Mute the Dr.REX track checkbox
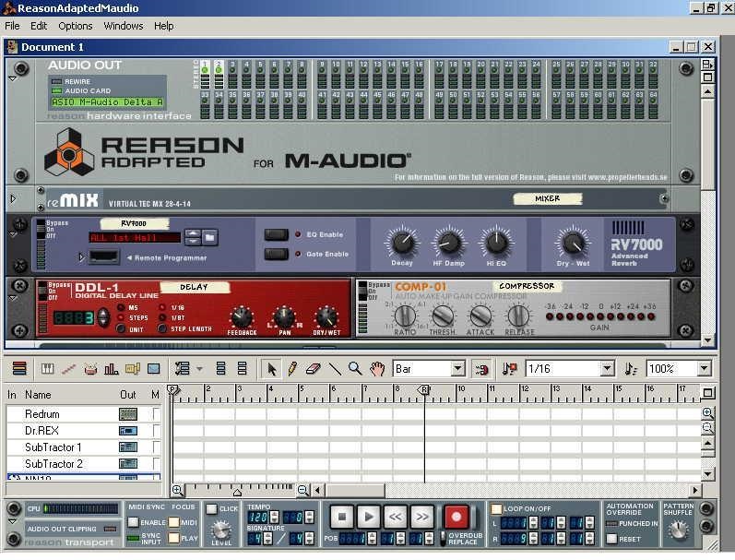Viewport: 735px width, 560px height. coord(156,431)
